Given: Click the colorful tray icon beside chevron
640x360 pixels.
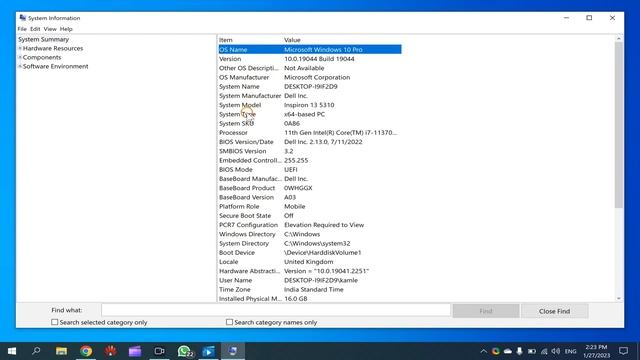Looking at the screenshot, I should (x=496, y=351).
